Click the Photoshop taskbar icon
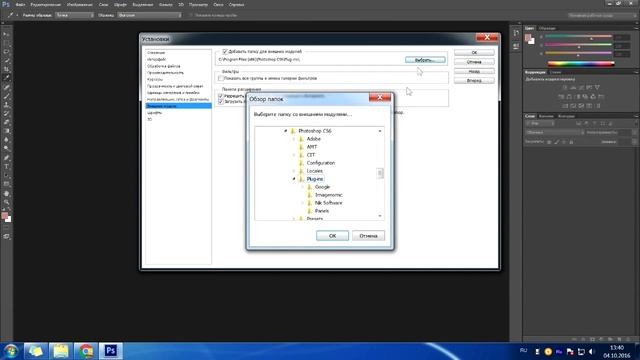The height and width of the screenshot is (360, 640). coord(111,351)
